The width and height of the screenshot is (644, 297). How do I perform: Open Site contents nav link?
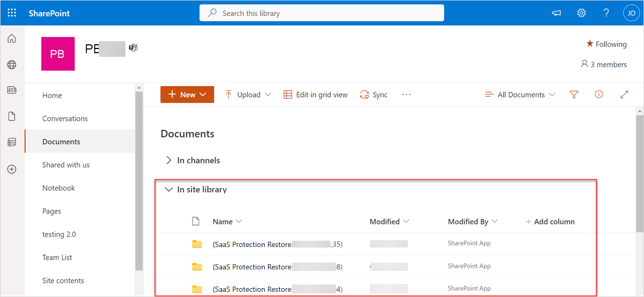(x=63, y=280)
